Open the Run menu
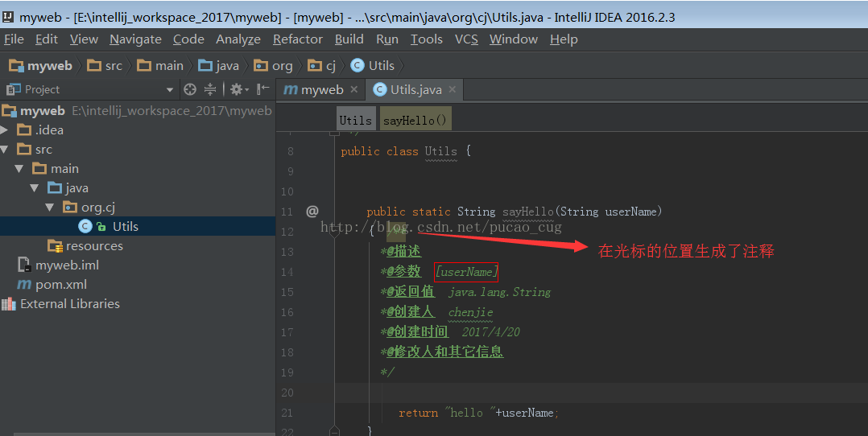The height and width of the screenshot is (436, 868). click(x=387, y=39)
